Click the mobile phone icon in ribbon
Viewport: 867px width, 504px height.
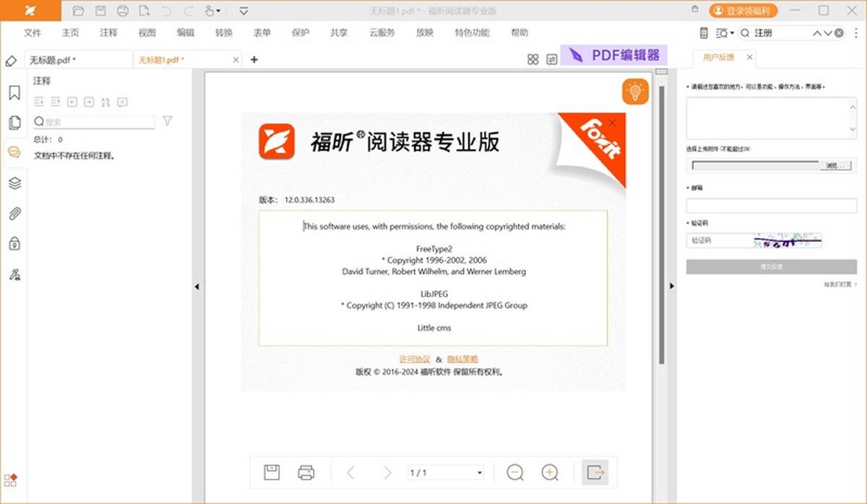[x=704, y=33]
